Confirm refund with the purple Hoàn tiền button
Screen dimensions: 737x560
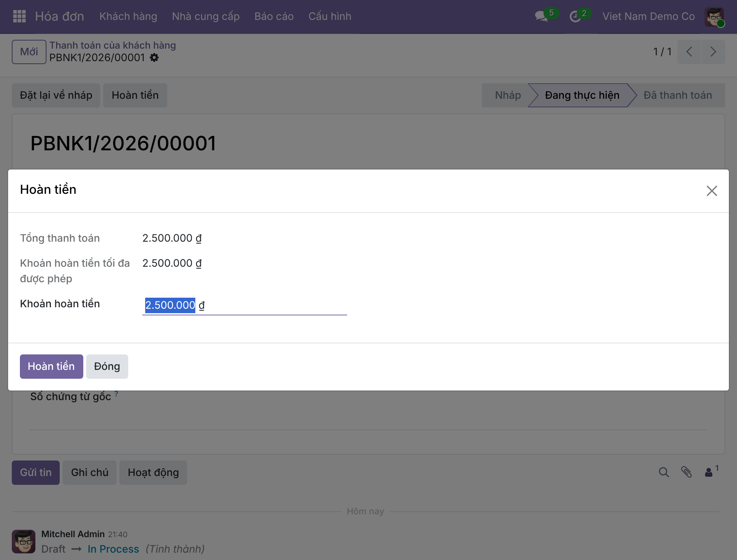point(51,366)
